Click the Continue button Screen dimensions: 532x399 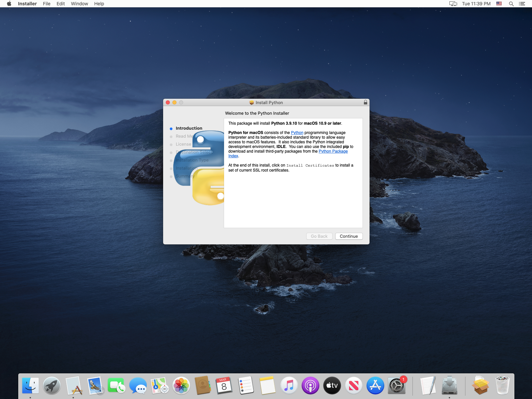click(349, 236)
